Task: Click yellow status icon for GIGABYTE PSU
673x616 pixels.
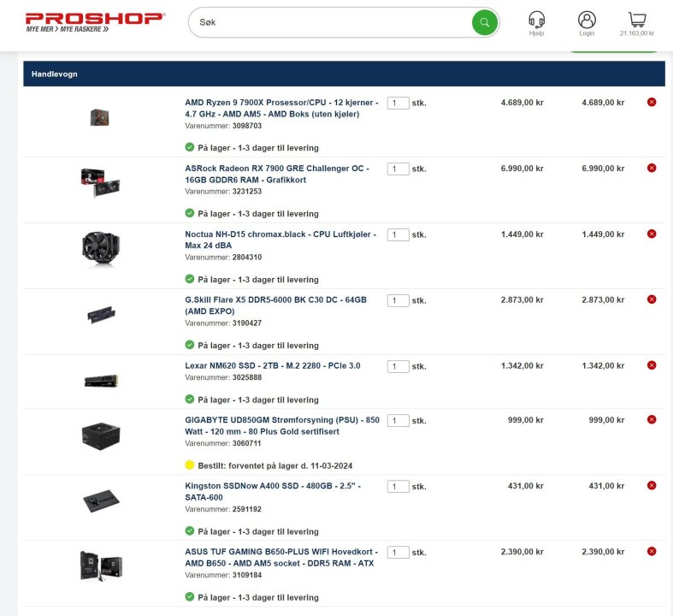Action: click(x=190, y=465)
